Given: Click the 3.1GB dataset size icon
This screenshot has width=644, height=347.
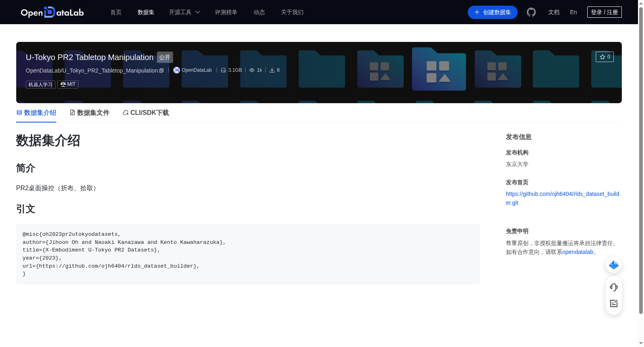Looking at the screenshot, I should tap(223, 70).
